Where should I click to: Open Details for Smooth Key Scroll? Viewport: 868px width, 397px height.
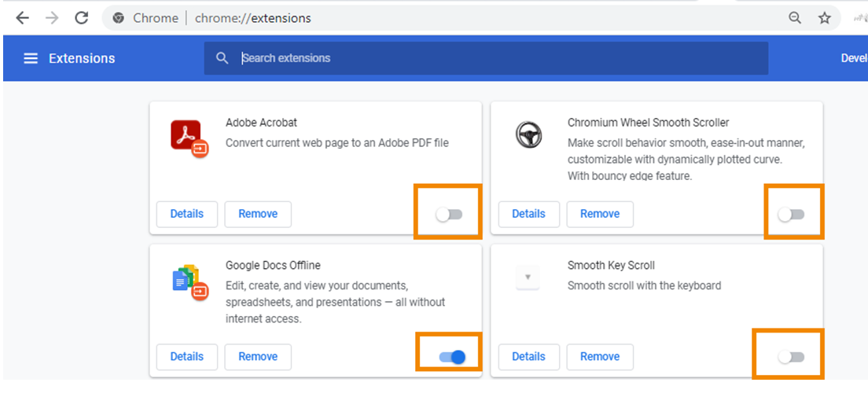tap(528, 357)
